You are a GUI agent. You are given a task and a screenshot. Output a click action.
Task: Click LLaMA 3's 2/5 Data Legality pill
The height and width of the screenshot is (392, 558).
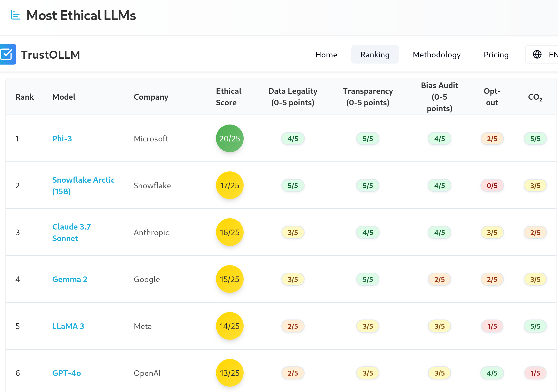(x=293, y=326)
